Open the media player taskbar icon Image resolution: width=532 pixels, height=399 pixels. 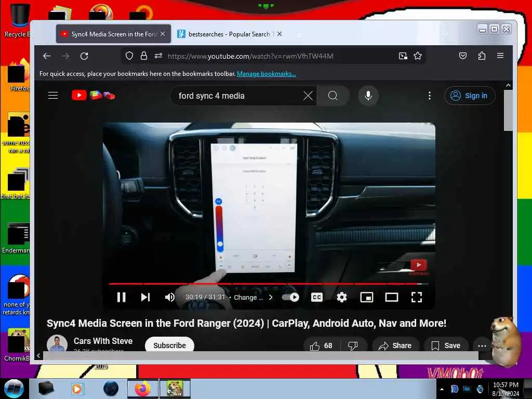coord(77,389)
